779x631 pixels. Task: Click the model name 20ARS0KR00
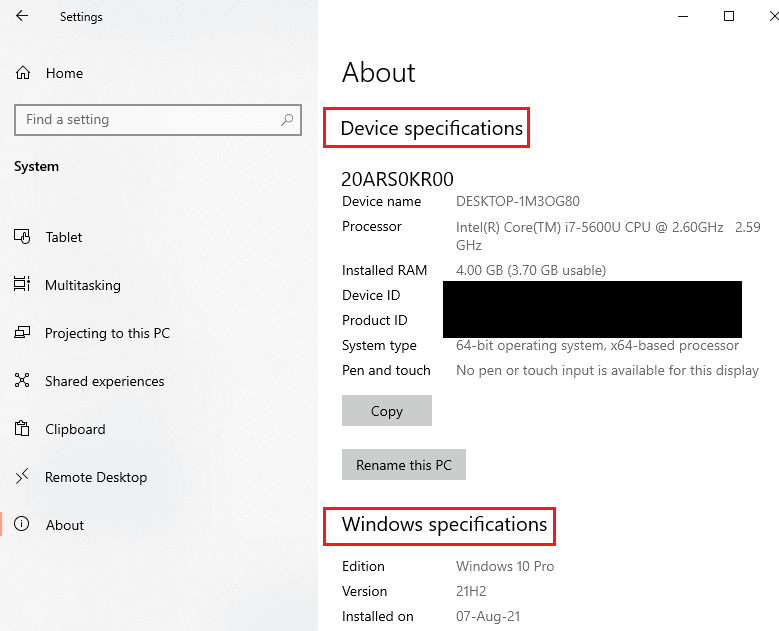[397, 179]
